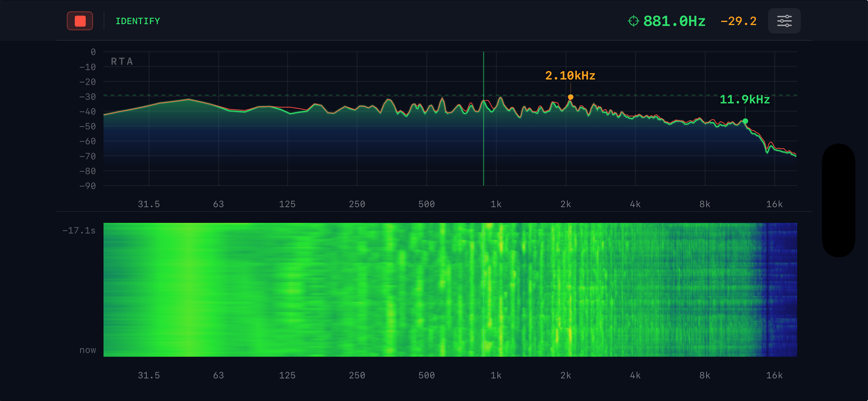
Task: Select the green 11.9kHz peak marker dot
Action: (745, 121)
